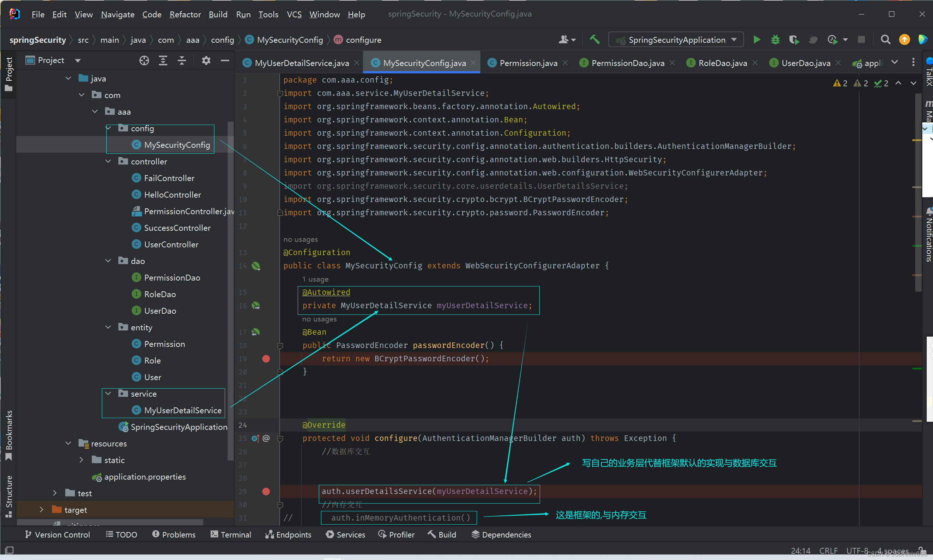Click the Select Opened File crosshair icon
Screen dimensions: 933x560
point(144,60)
